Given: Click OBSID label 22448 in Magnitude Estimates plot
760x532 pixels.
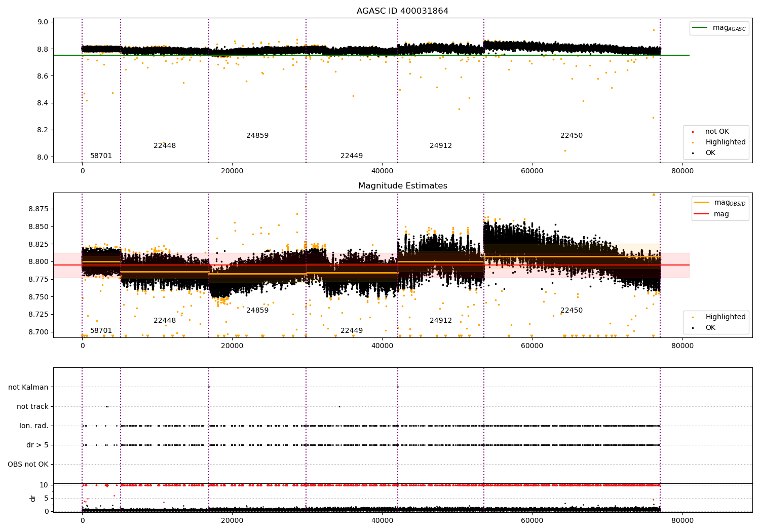Looking at the screenshot, I should (x=165, y=320).
